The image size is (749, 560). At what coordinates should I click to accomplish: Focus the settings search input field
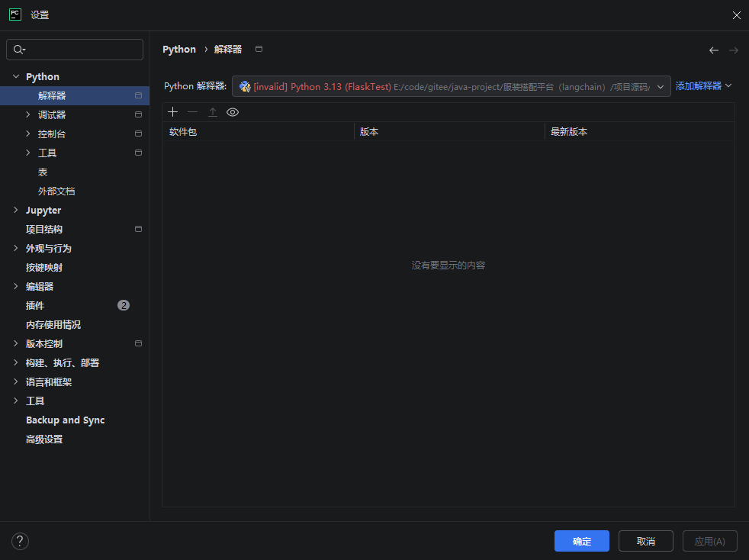pyautogui.click(x=75, y=50)
